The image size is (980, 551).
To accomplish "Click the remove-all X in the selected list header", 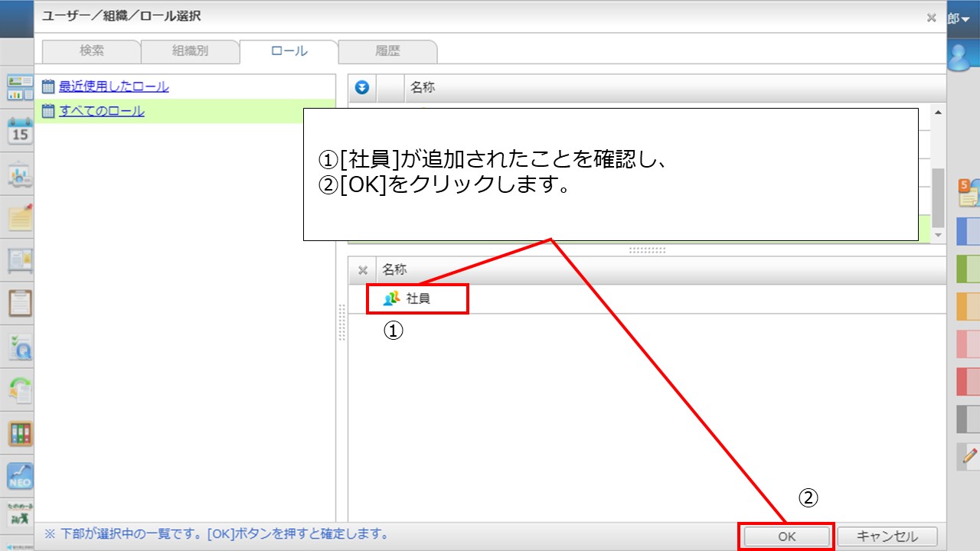I will [x=363, y=269].
